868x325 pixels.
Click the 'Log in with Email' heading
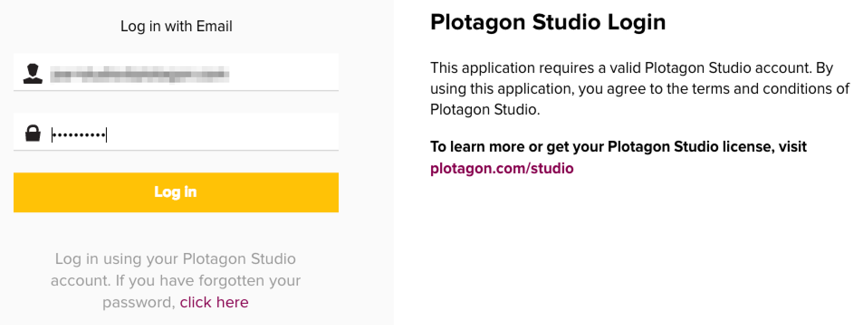point(176,26)
